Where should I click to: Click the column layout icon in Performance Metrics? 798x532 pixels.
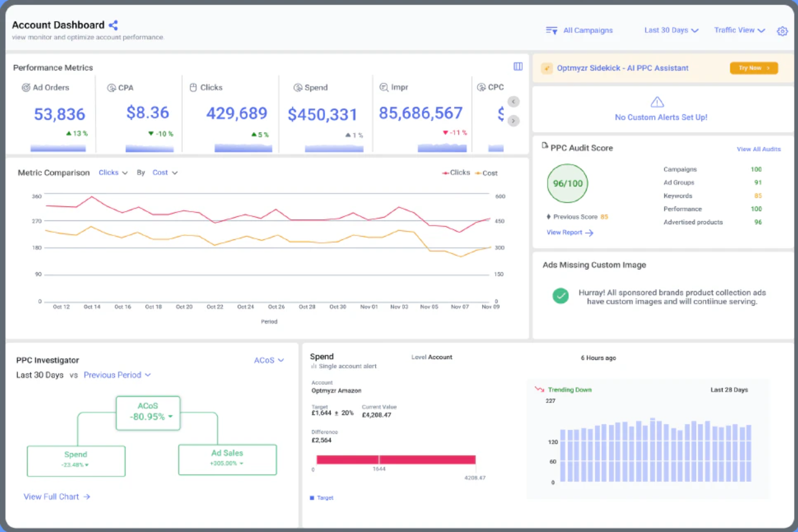518,66
